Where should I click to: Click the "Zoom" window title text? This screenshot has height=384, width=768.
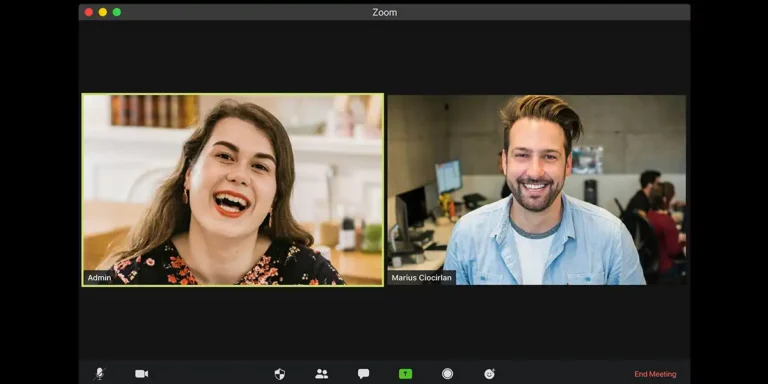coord(384,12)
